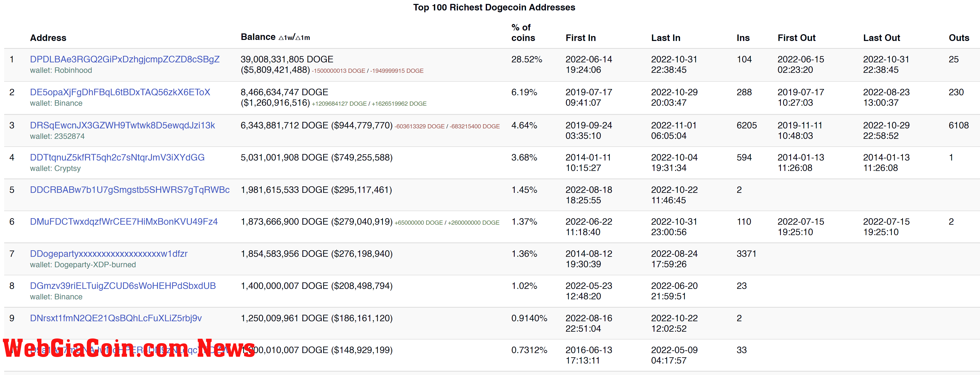980x375 pixels.
Task: Select balance 1,873,666,900 DOGE ($279,040,919)
Action: tap(316, 222)
